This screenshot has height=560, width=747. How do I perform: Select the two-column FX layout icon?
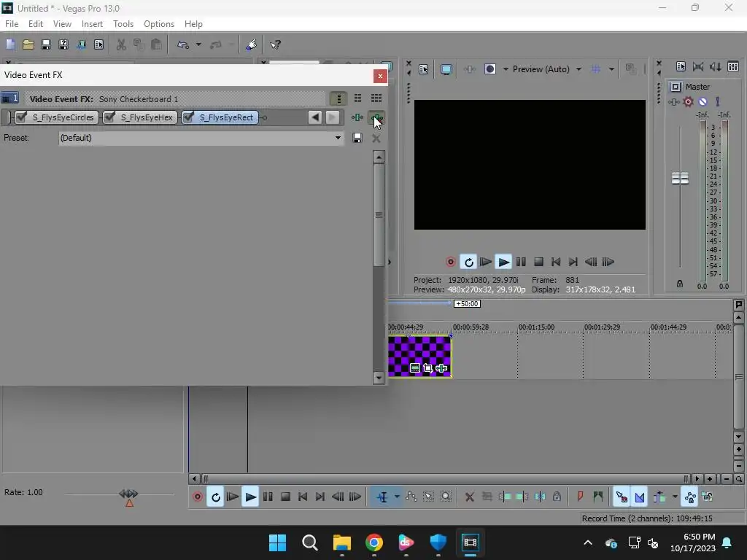point(357,98)
